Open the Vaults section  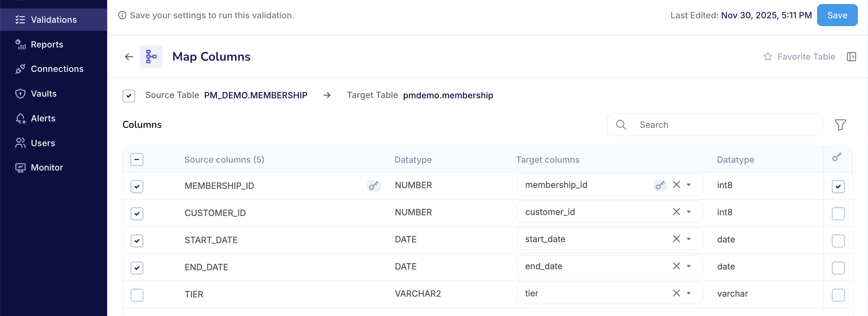click(x=43, y=94)
